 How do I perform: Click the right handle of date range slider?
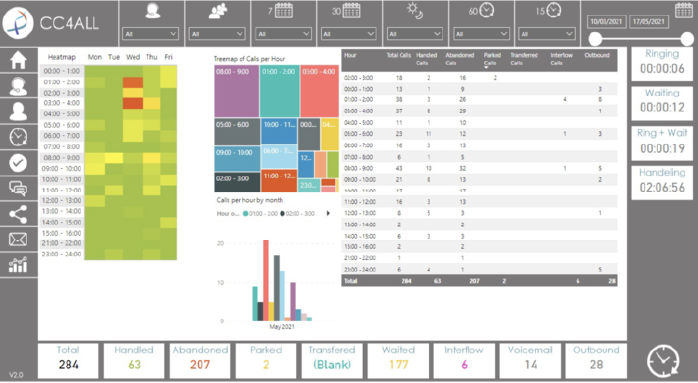coord(687,39)
